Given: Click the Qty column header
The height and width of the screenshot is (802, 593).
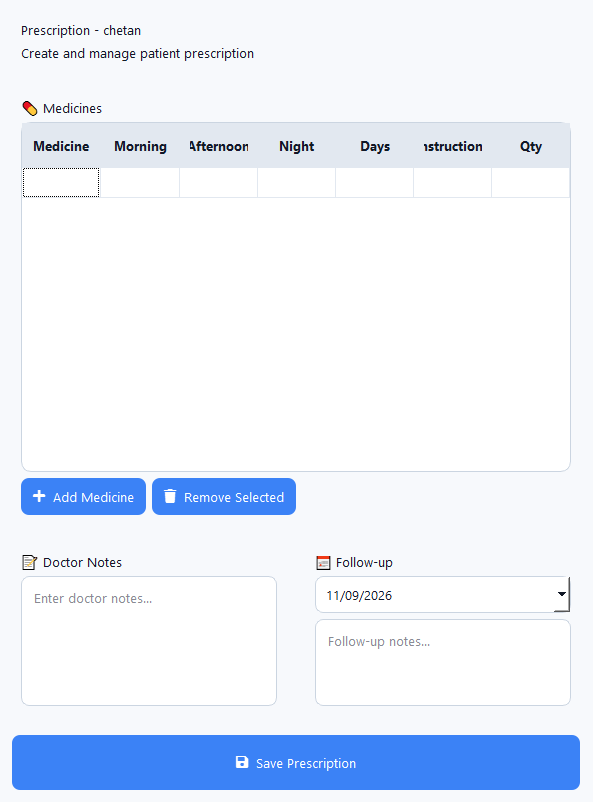Looking at the screenshot, I should pyautogui.click(x=531, y=146).
